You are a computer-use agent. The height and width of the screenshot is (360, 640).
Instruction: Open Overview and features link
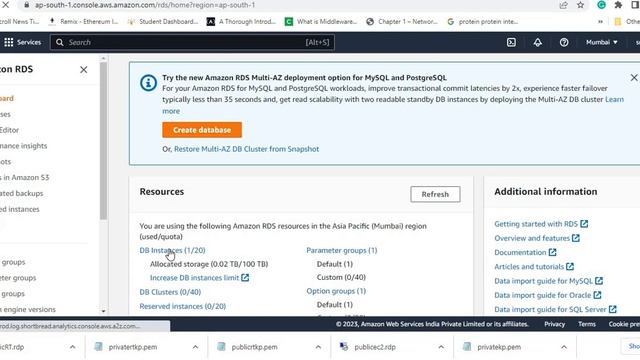coord(537,238)
